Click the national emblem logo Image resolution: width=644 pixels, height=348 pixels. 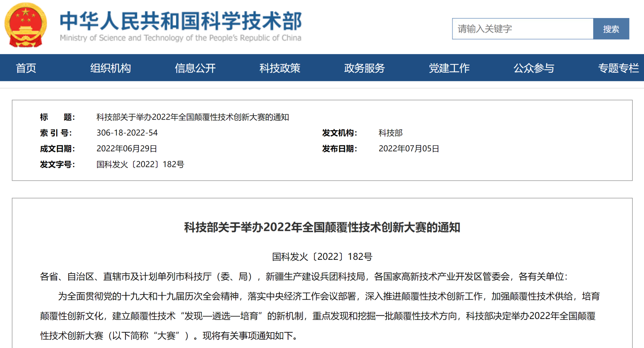(x=25, y=25)
